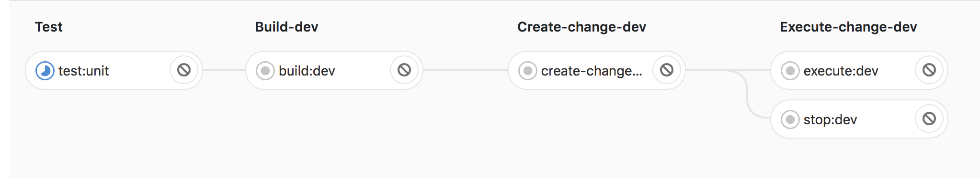980x196 pixels.
Task: Click the Create-change-dev stage heading
Action: [581, 27]
